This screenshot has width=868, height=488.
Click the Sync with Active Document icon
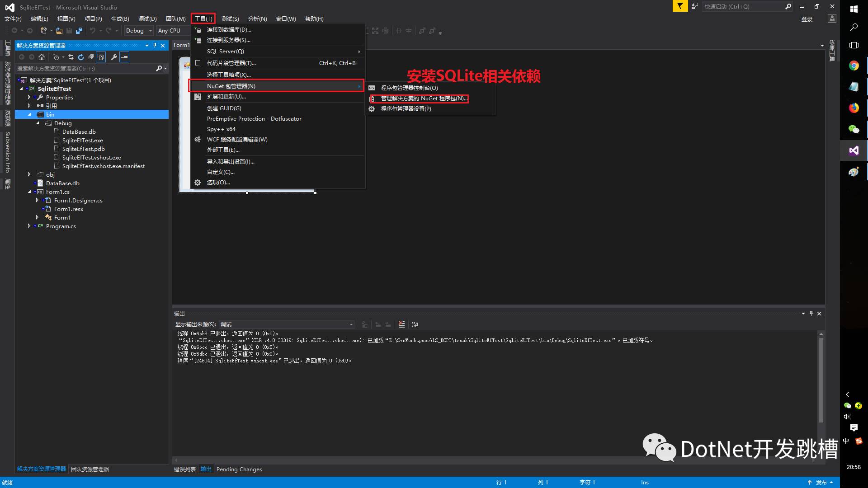click(x=71, y=57)
